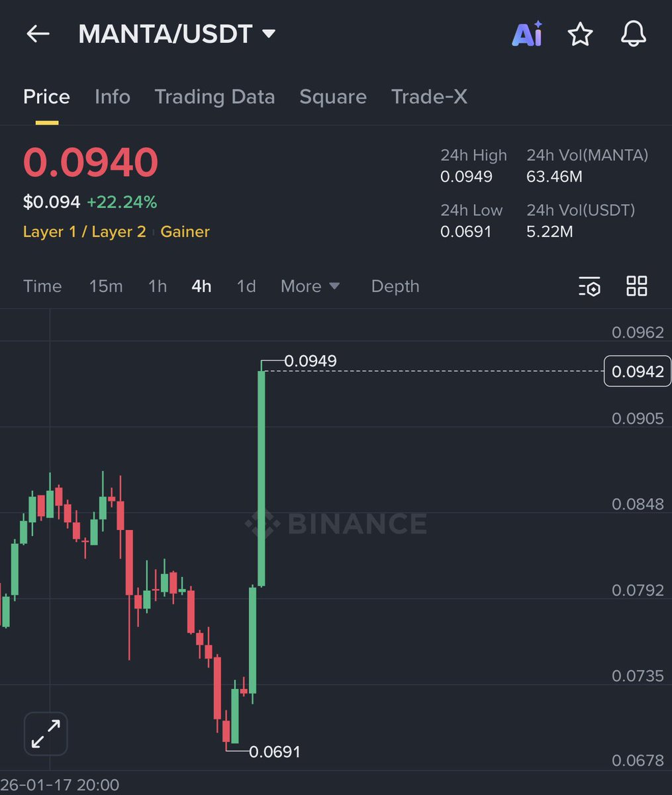The image size is (672, 795).
Task: Select the 1h chart interval
Action: [158, 286]
